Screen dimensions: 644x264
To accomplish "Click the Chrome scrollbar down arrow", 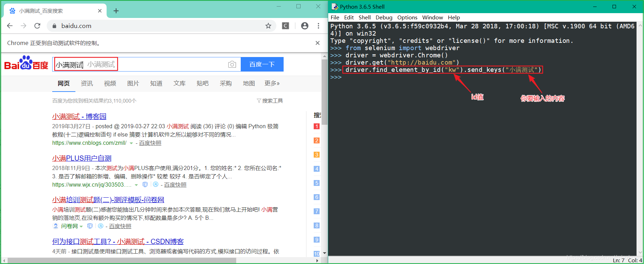I will [324, 253].
